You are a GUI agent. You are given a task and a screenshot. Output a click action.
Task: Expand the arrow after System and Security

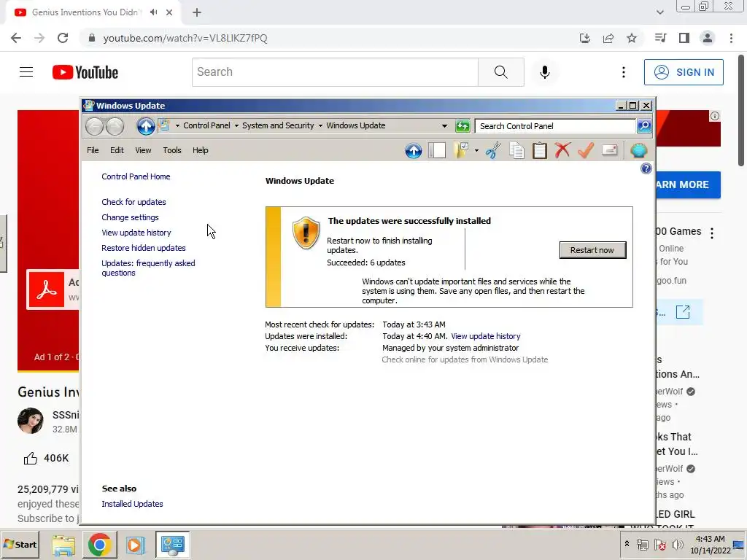(320, 125)
